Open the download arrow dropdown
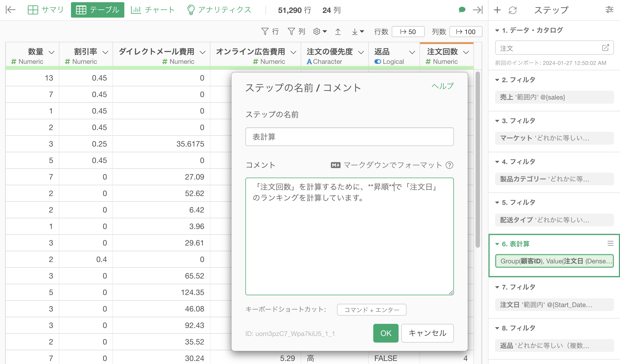 tap(358, 32)
